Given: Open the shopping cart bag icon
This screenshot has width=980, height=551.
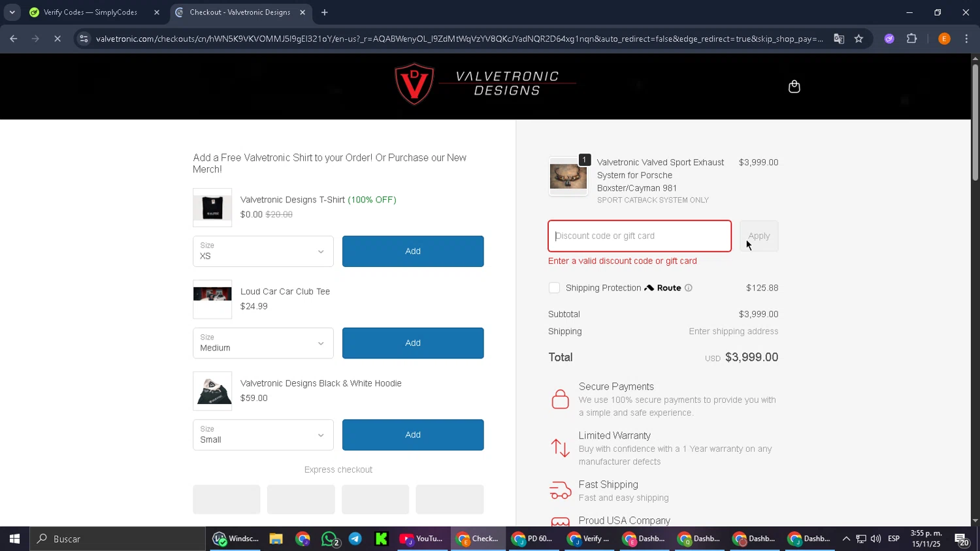Looking at the screenshot, I should pos(794,87).
